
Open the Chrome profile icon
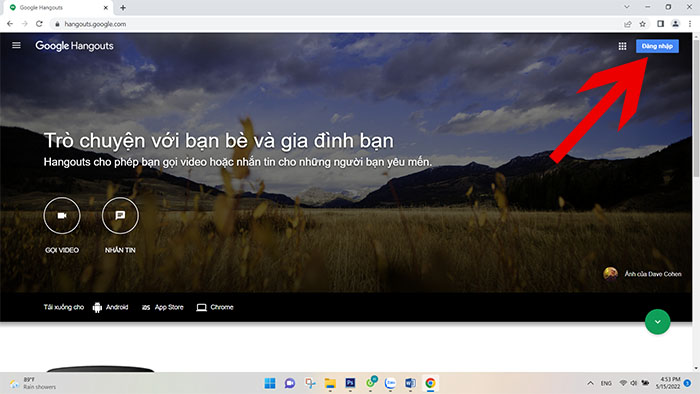675,24
